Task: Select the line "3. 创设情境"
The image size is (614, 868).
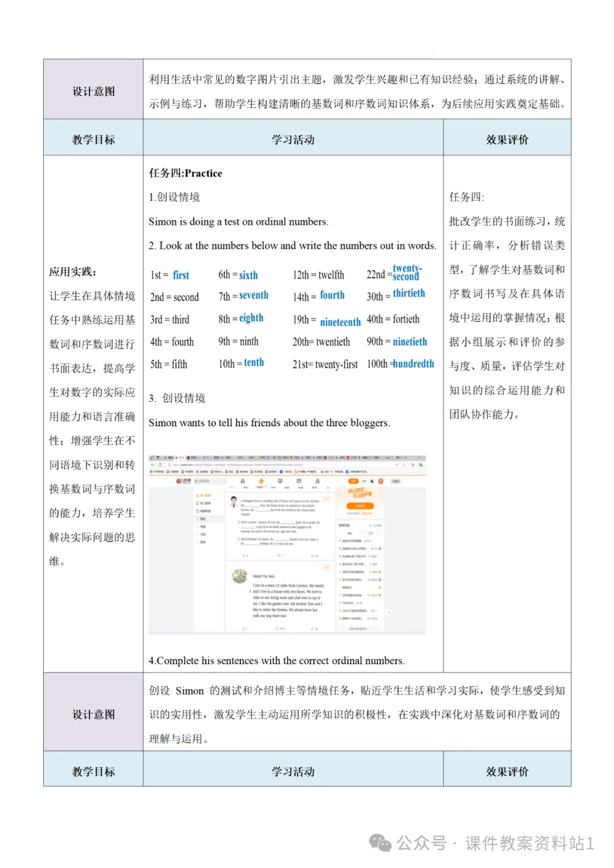Action: tap(177, 398)
